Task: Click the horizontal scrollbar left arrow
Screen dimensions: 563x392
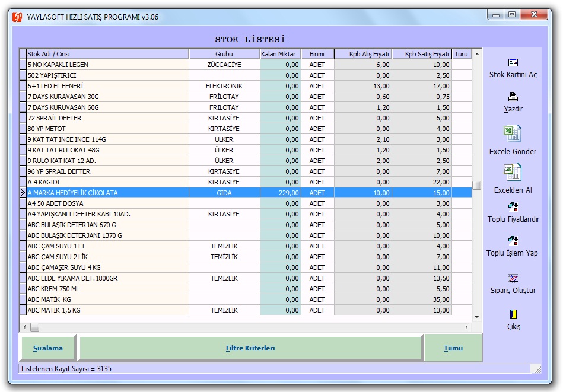Action: pyautogui.click(x=24, y=327)
